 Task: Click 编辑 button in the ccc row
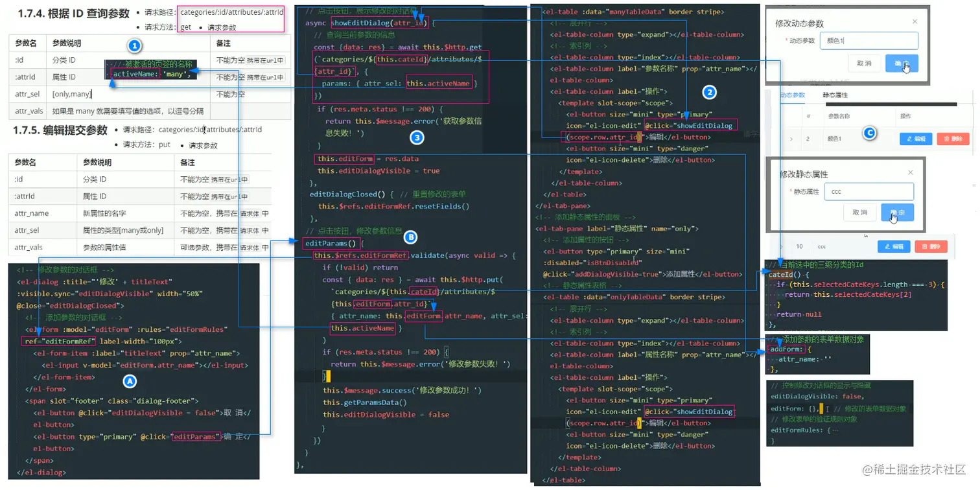(894, 246)
